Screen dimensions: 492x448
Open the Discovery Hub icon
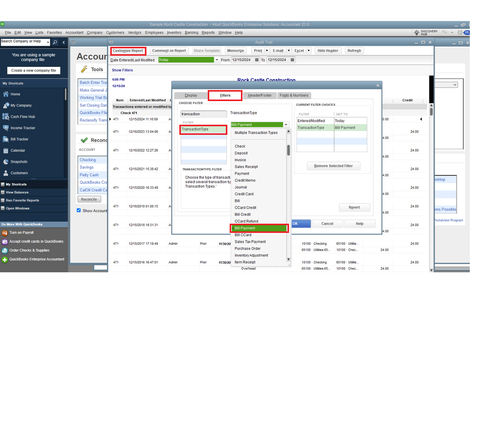coord(426,32)
